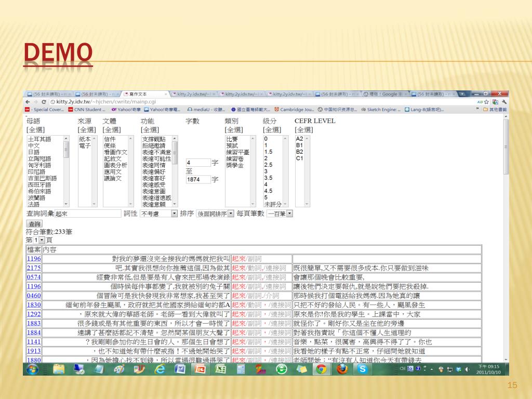The image size is (532, 399).
Task: Select 日語 in the 母語 list
Action: 34,152
